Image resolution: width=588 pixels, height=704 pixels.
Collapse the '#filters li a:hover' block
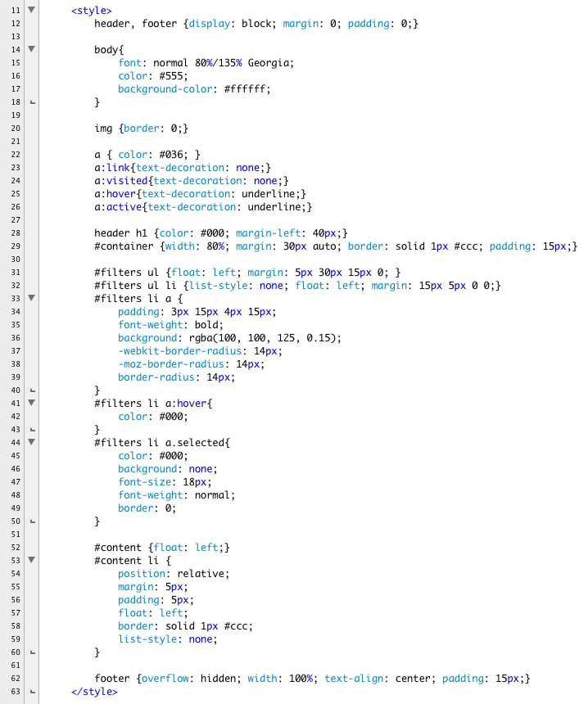pos(32,403)
